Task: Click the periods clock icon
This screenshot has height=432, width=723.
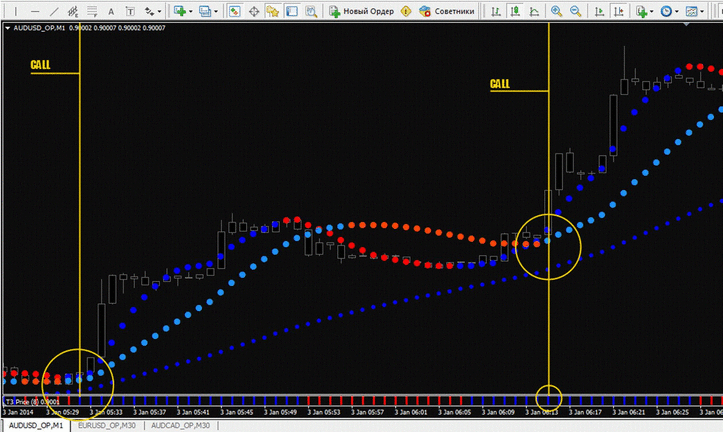Action: pyautogui.click(x=666, y=11)
